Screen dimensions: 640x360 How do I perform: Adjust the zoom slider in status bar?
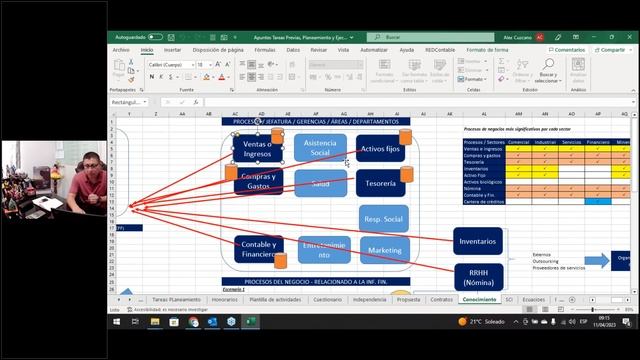click(x=594, y=310)
